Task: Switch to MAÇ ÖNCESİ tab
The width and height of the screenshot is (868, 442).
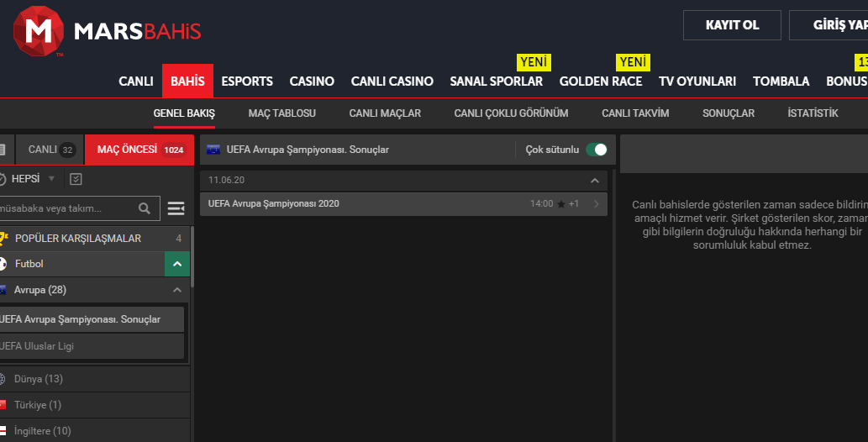Action: point(139,150)
